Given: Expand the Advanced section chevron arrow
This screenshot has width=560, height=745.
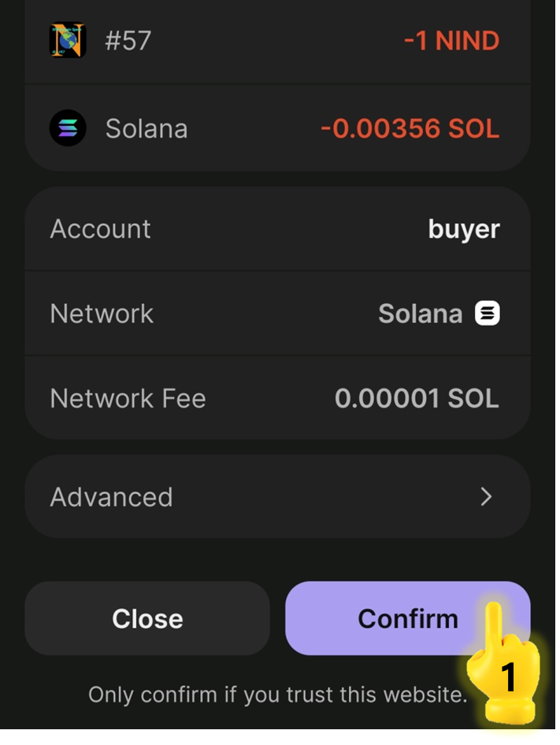Looking at the screenshot, I should coord(486,497).
